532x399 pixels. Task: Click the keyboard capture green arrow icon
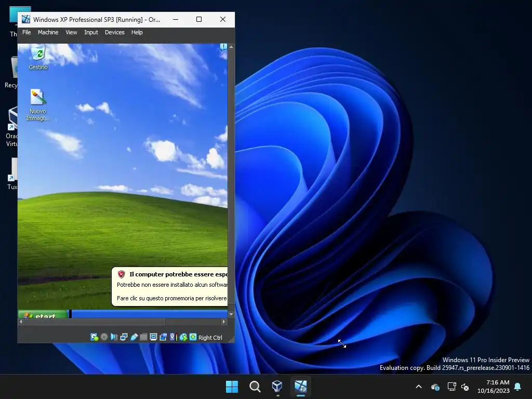tap(193, 337)
